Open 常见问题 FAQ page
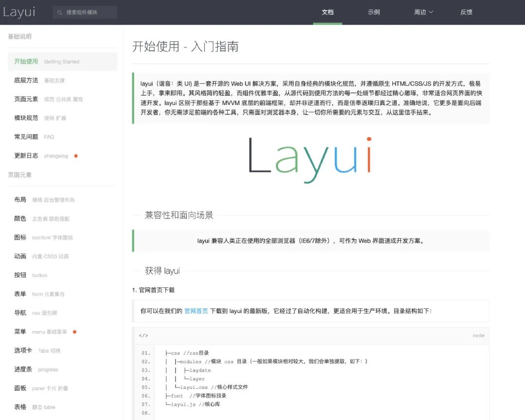This screenshot has width=525, height=420. click(62, 137)
